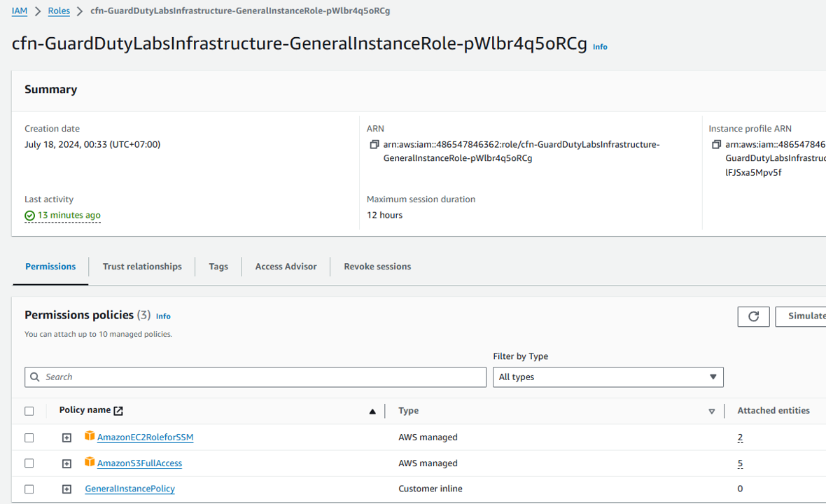Click the Instance profile ARN value

click(776, 158)
